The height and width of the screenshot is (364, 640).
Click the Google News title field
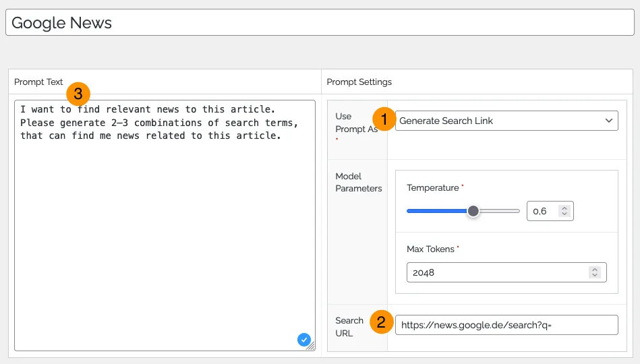tap(320, 22)
